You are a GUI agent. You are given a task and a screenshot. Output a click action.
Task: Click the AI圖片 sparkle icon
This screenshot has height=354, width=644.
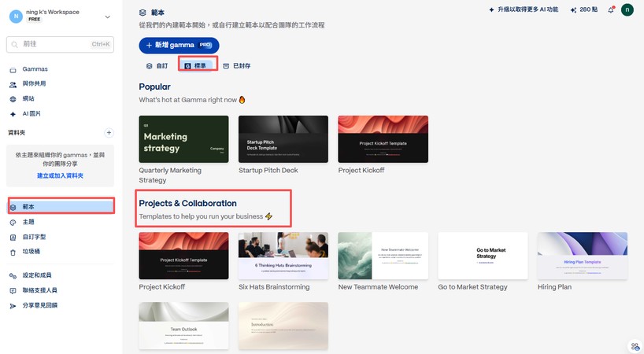(x=13, y=114)
